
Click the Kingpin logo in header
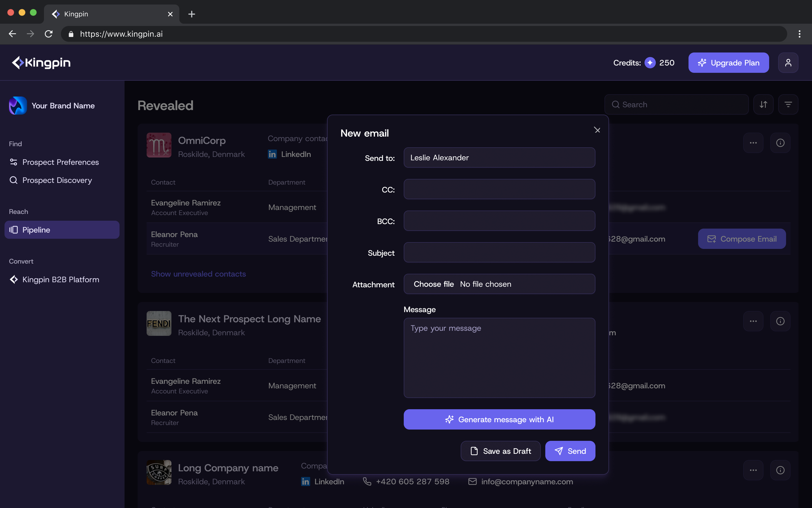point(41,62)
